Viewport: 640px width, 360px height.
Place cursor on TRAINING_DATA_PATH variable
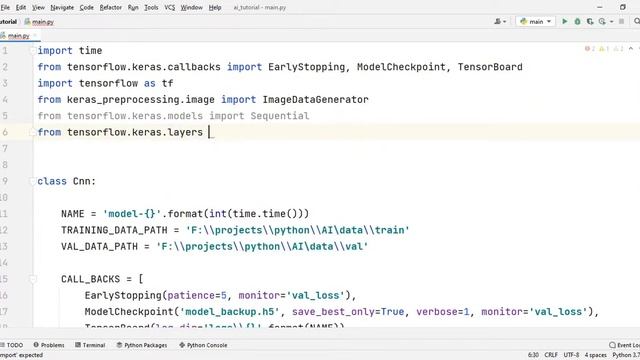114,230
